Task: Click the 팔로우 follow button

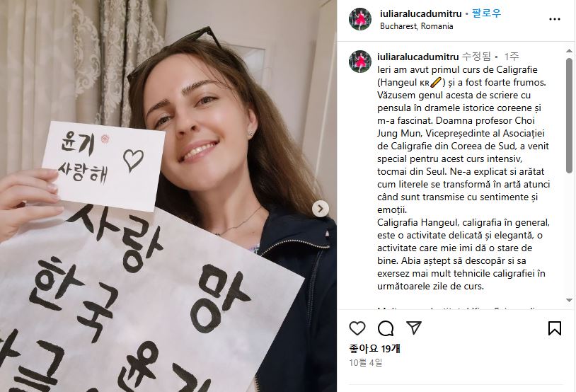Action: (486, 13)
